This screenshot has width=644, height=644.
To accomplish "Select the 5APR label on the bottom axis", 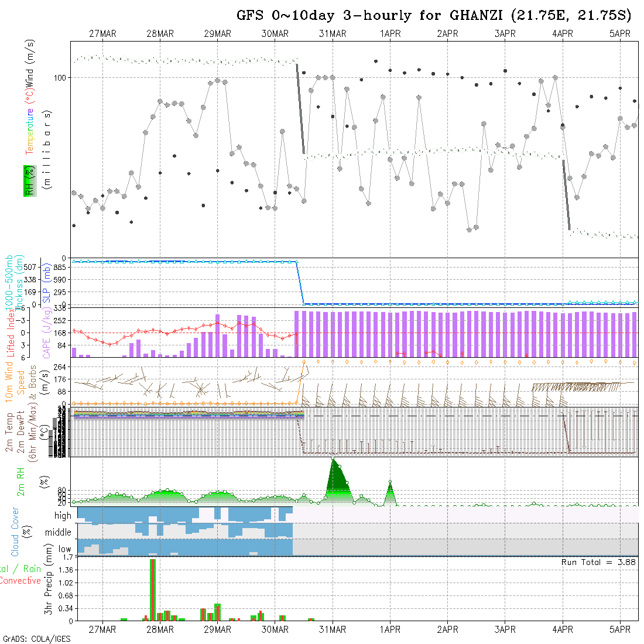I will [620, 629].
